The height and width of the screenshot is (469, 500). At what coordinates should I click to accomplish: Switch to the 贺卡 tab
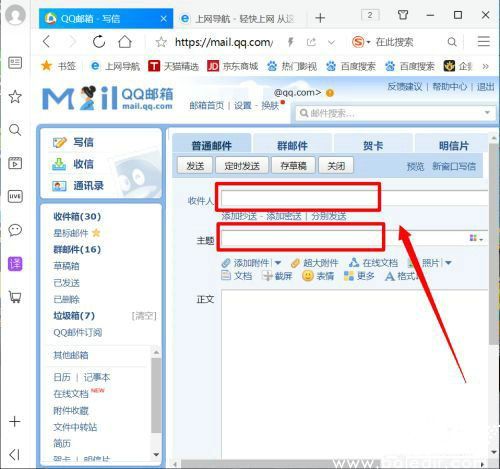[373, 145]
